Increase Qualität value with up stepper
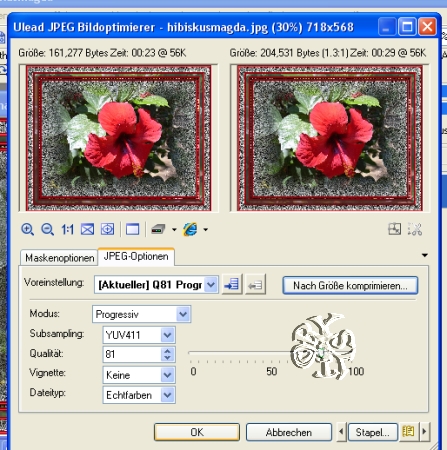This screenshot has height=450, width=447. [x=168, y=351]
